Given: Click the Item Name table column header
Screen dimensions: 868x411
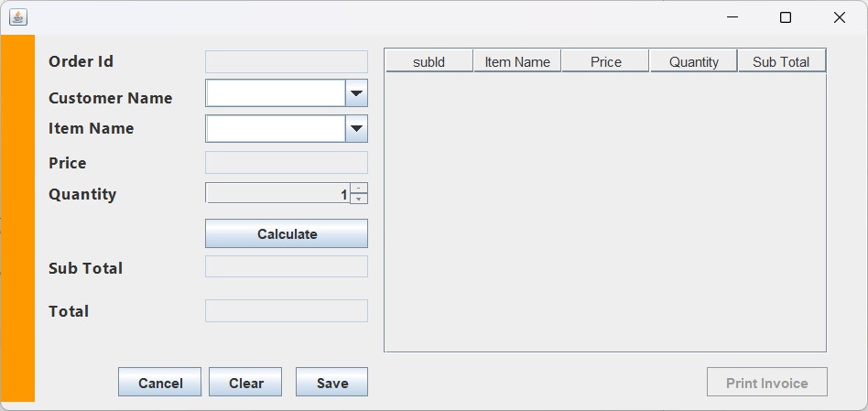Looking at the screenshot, I should 517,61.
